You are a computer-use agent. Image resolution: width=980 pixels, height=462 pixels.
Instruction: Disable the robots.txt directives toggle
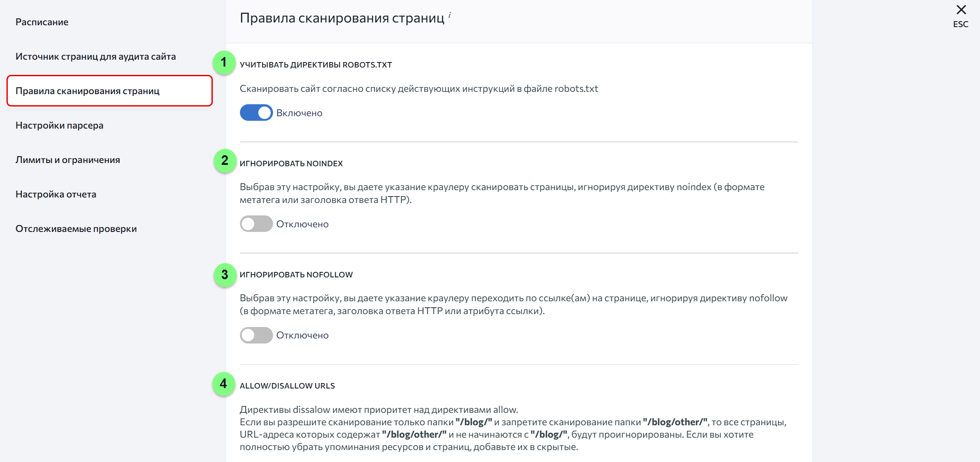(256, 113)
